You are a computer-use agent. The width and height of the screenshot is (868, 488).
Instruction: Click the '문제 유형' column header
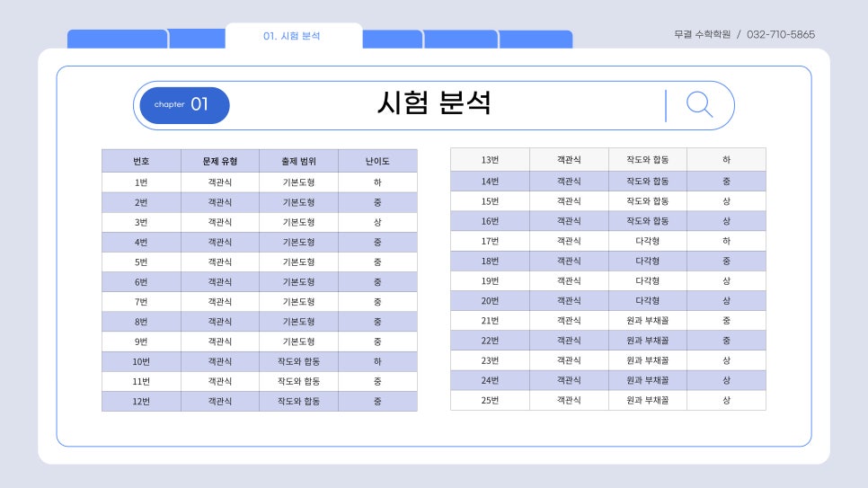tap(220, 161)
